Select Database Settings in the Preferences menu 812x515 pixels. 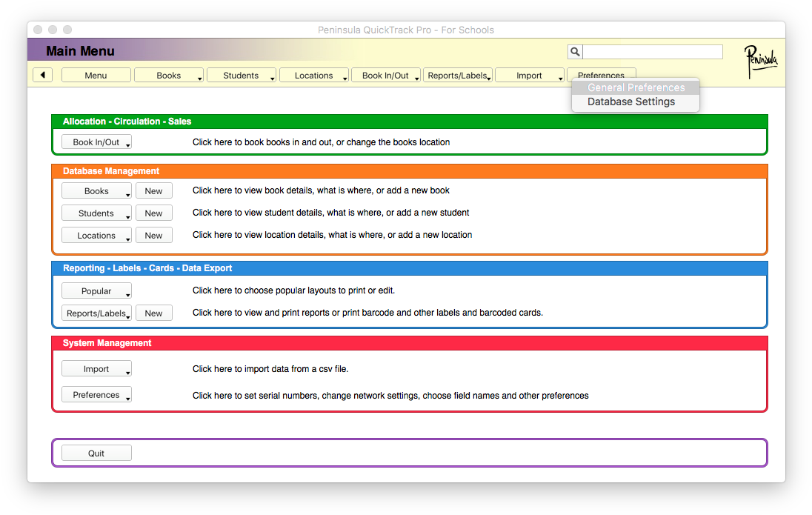point(636,102)
